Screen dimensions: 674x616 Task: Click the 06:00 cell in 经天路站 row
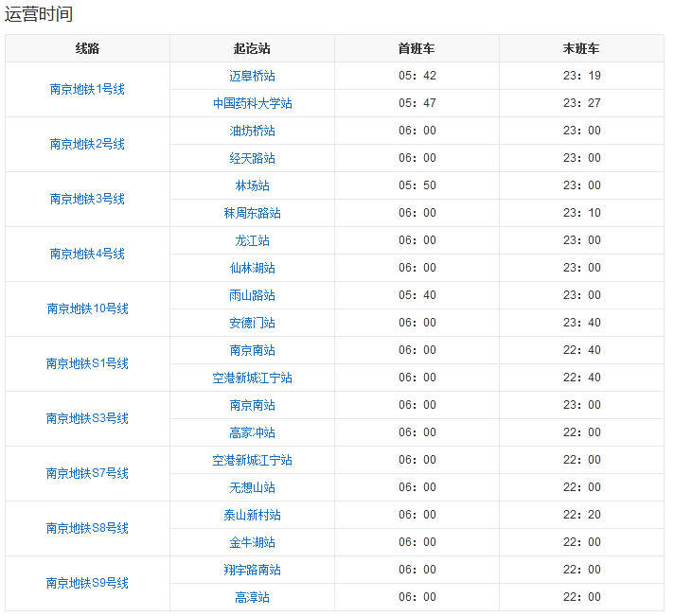[x=417, y=158]
